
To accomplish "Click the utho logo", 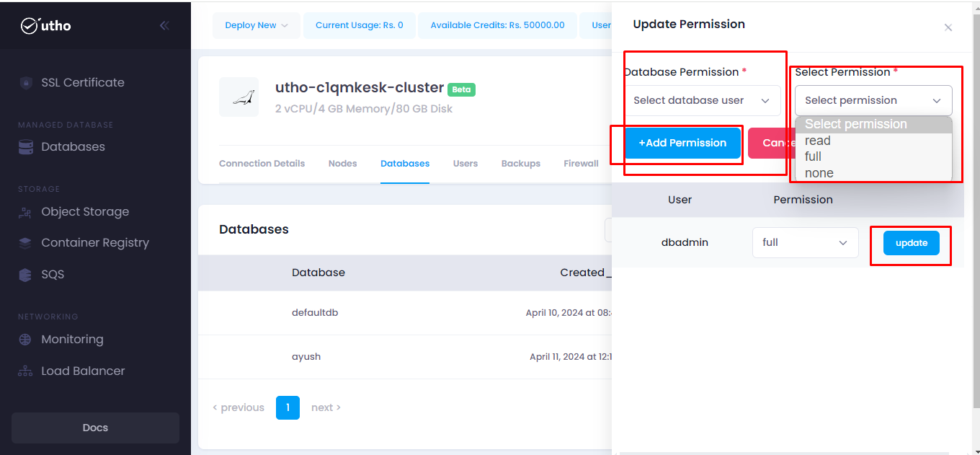I will [x=46, y=26].
